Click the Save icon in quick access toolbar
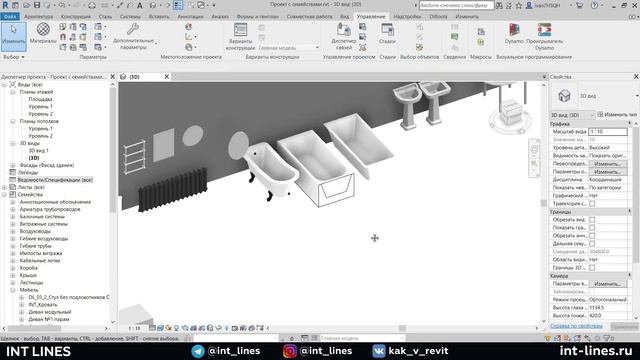Screen dimensions: 640x360 (37, 5)
